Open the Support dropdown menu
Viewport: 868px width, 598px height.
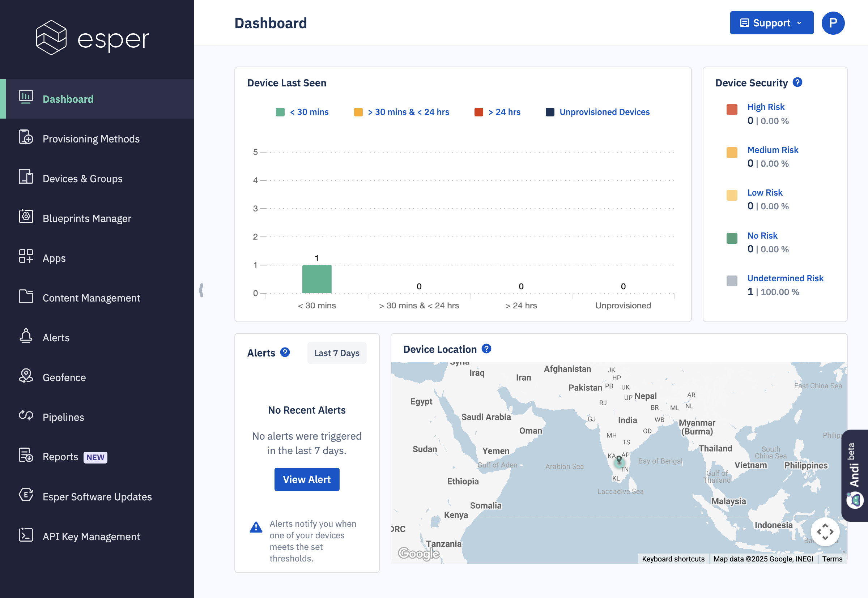pos(771,23)
